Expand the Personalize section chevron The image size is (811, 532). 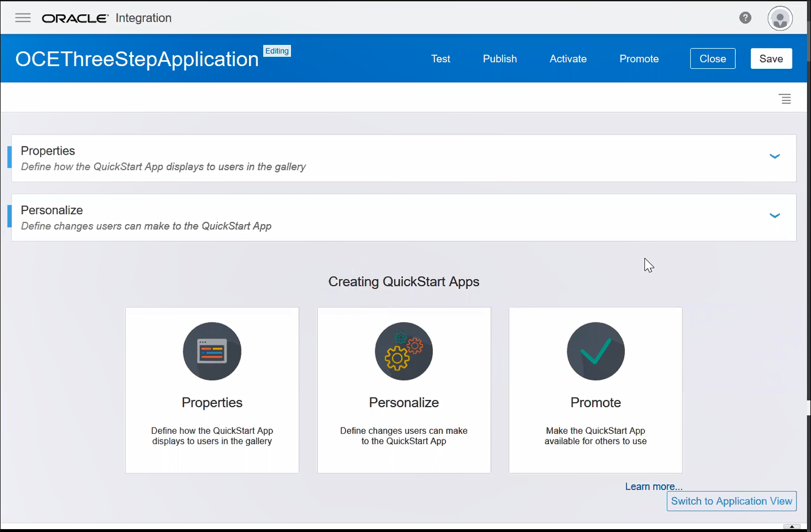point(775,215)
